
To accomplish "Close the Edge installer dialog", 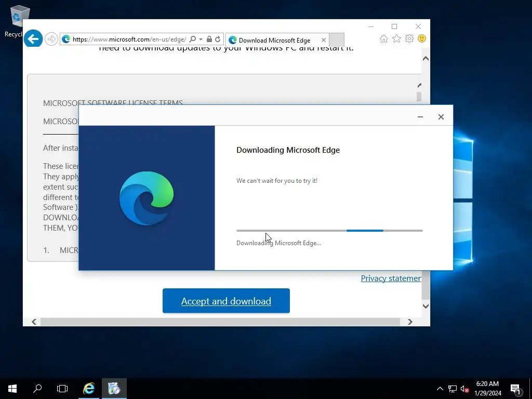I will [x=441, y=117].
